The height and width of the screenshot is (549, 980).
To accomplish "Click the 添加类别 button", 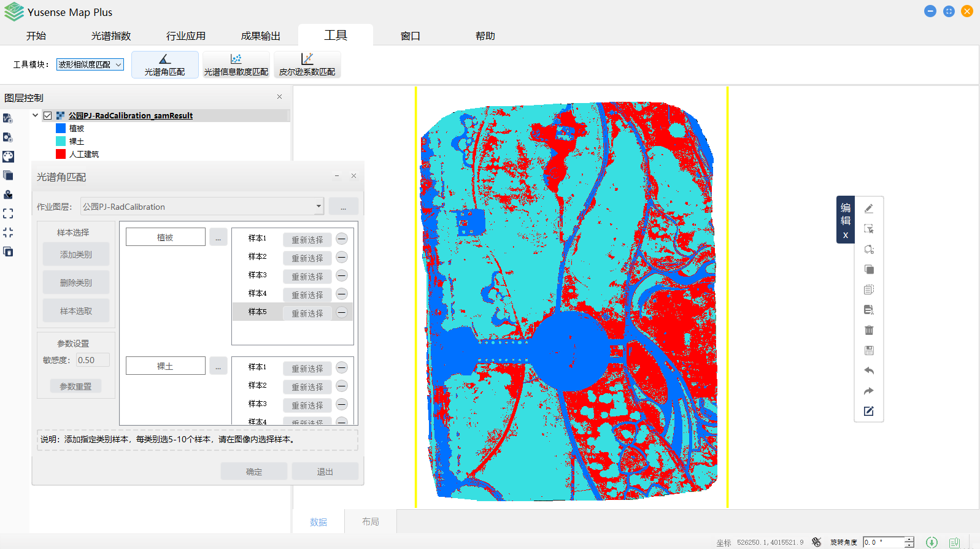I will [x=76, y=255].
